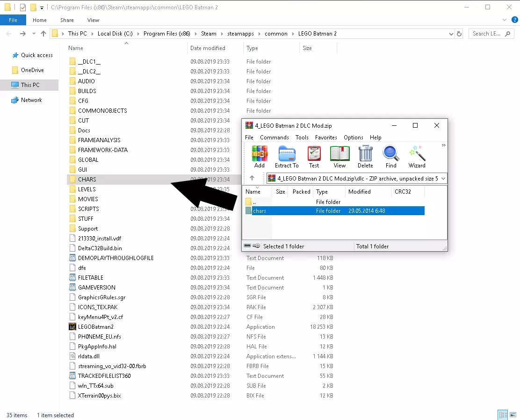Open the address bar history dropdown
Screen dimensions: 520x420
point(451,34)
